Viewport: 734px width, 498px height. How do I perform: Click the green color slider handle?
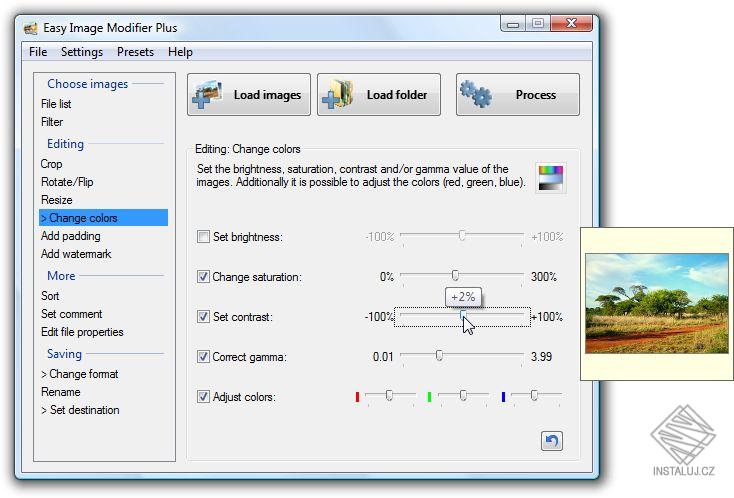pos(463,395)
